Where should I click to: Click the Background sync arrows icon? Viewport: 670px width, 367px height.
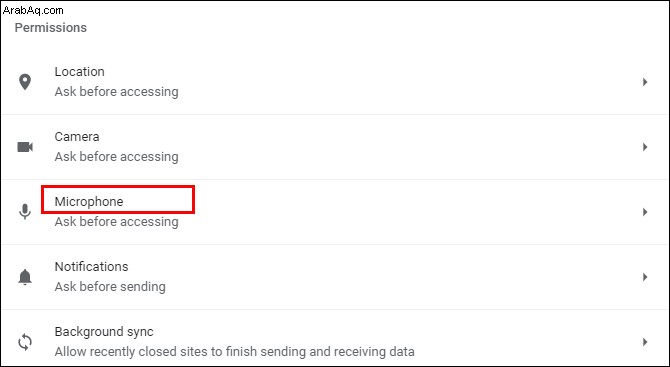coord(25,342)
